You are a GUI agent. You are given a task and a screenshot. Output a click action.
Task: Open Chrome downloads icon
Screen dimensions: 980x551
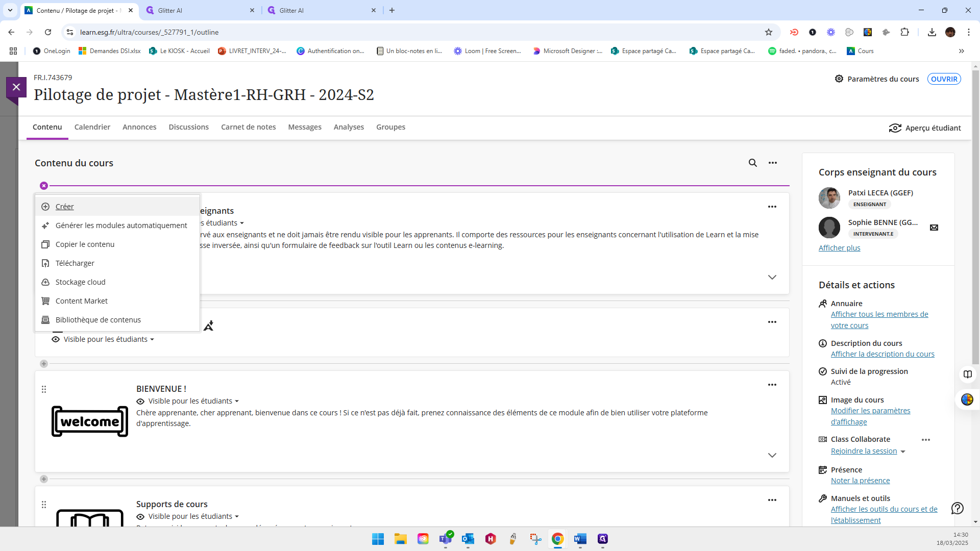coord(932,32)
